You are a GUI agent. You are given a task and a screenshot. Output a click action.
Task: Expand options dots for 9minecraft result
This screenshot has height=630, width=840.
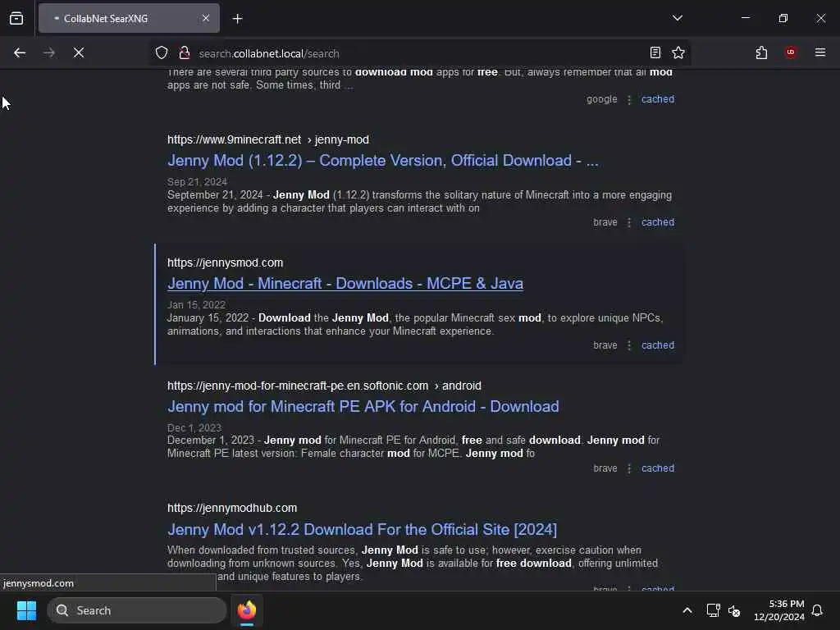[x=629, y=223]
